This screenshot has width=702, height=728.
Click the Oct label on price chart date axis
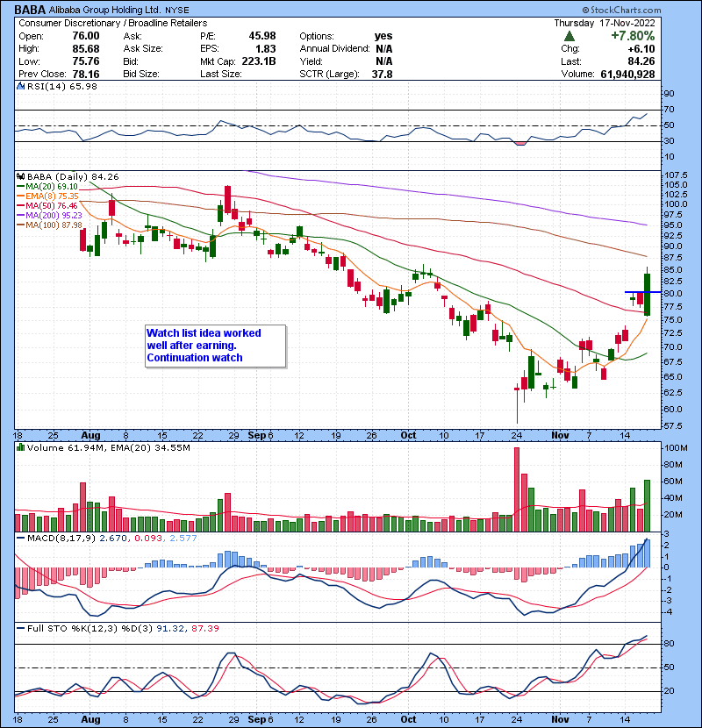coord(408,436)
